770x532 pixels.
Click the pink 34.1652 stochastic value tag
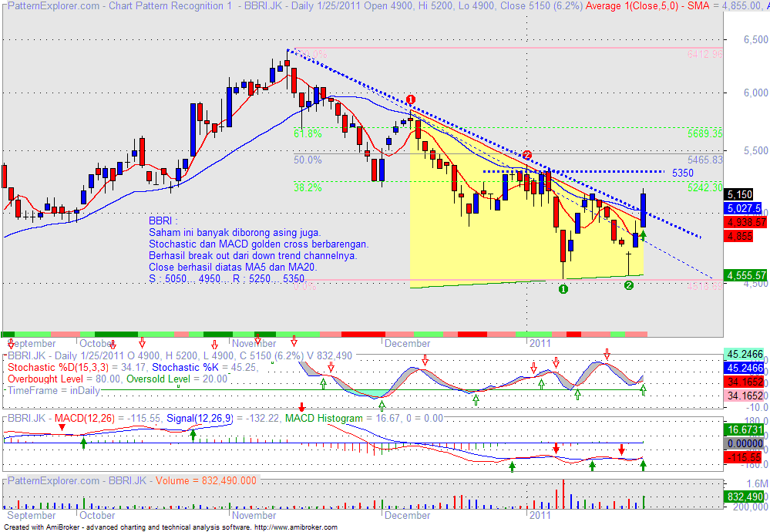click(x=745, y=396)
